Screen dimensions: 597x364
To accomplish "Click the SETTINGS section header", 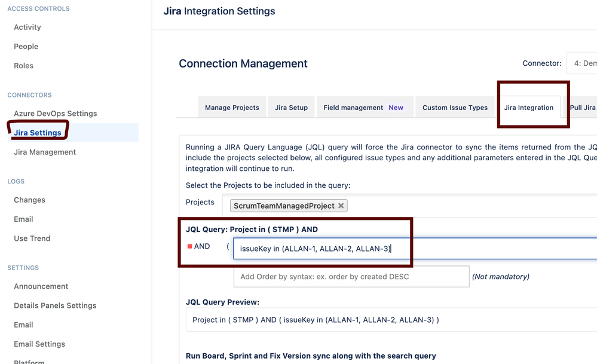I will pos(23,268).
